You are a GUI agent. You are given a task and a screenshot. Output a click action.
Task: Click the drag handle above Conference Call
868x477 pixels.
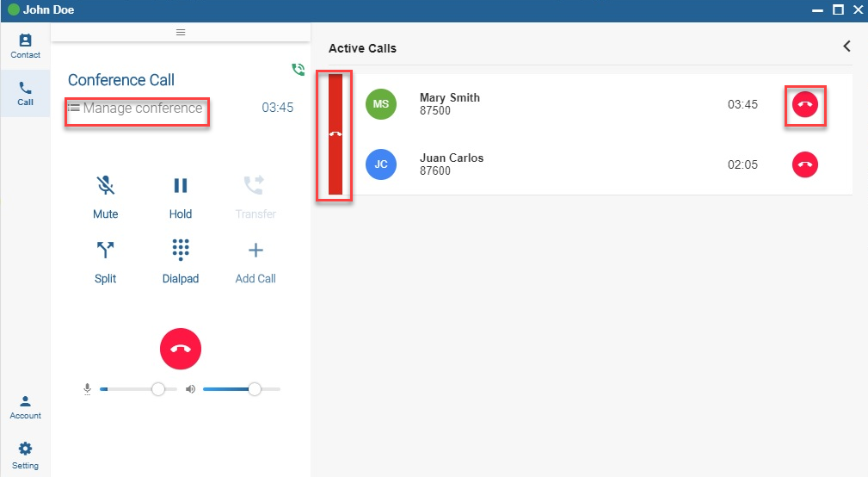pos(181,32)
